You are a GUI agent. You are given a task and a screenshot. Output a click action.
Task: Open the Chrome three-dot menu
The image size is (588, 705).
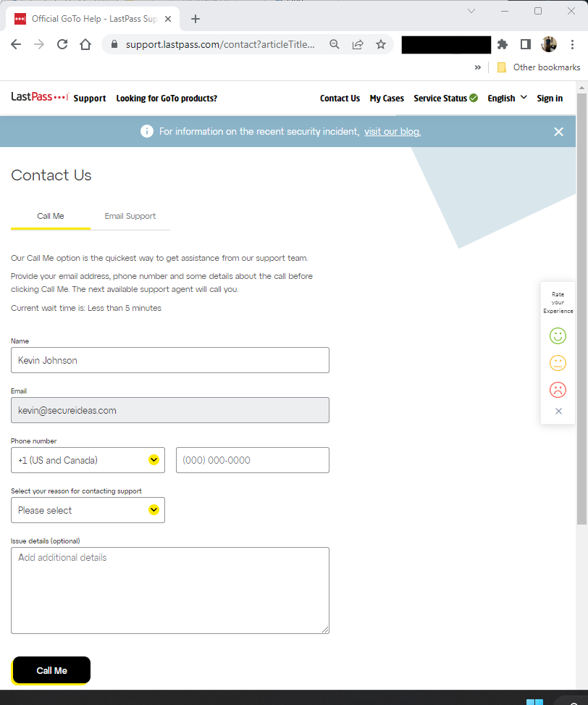coord(572,44)
